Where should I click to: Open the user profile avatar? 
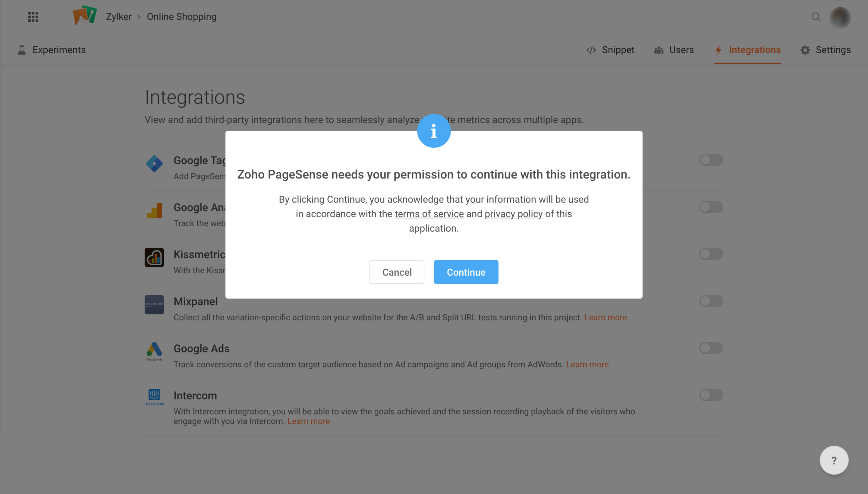[x=840, y=17]
